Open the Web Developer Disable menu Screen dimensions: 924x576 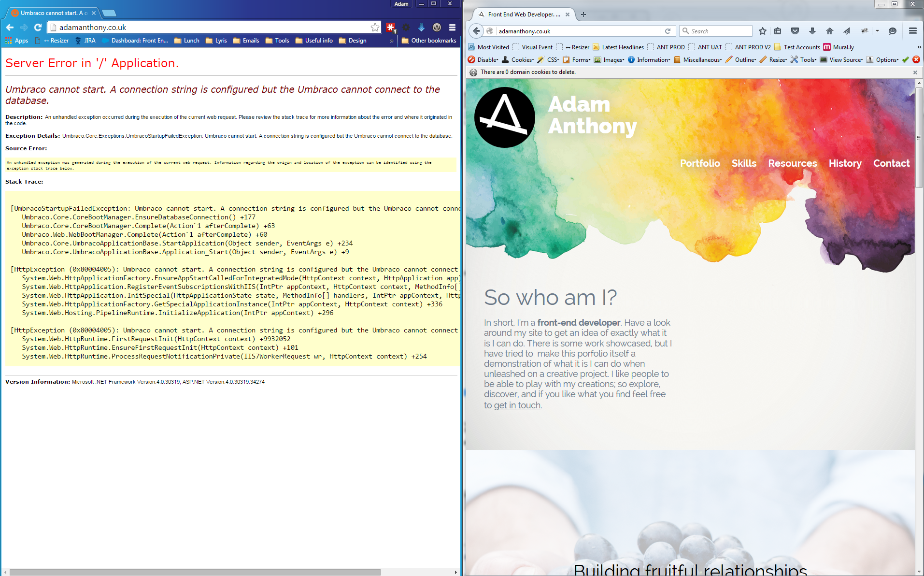(483, 60)
